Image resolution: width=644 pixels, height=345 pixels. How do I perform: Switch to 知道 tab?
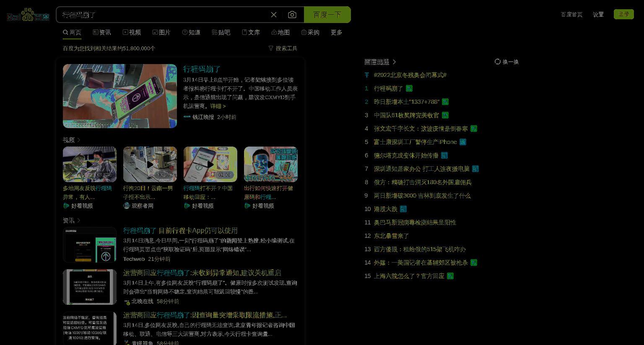coord(191,32)
